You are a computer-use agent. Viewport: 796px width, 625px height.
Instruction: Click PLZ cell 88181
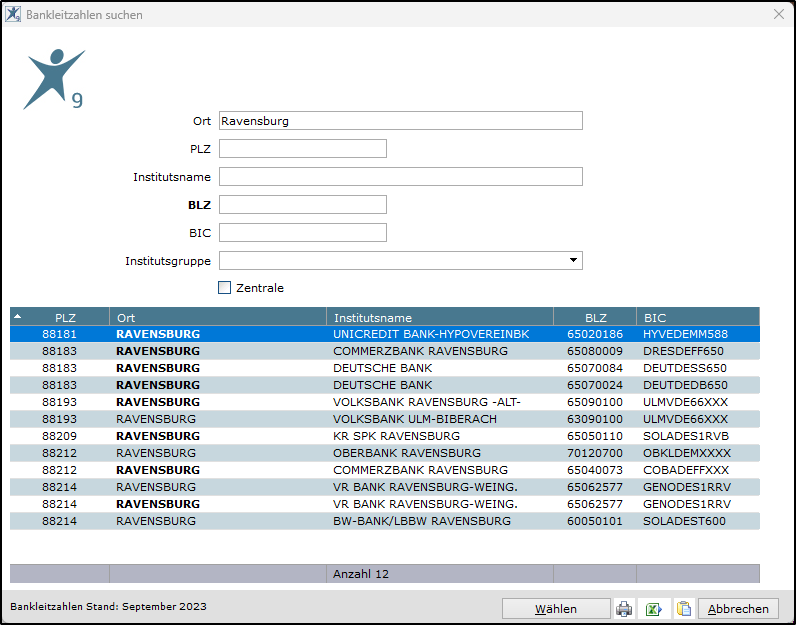(59, 334)
